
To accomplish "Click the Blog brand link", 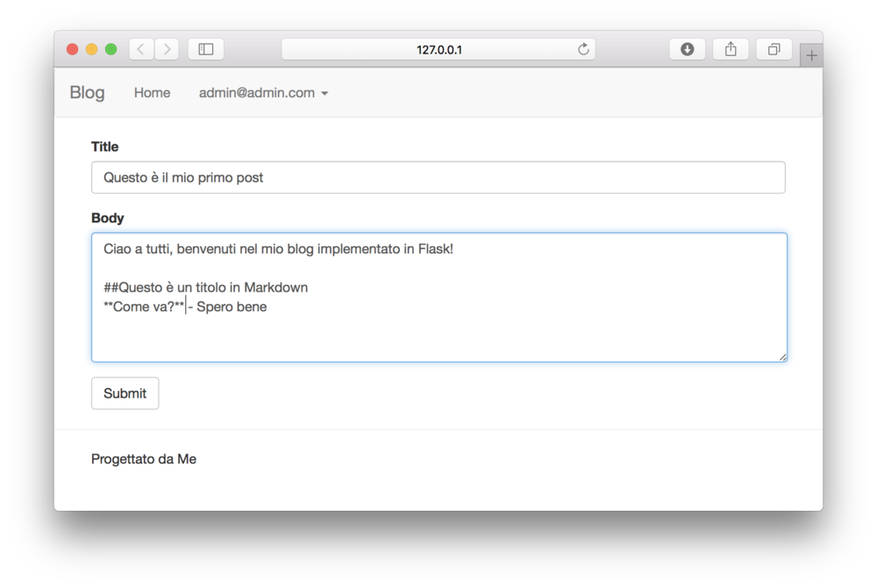I will click(87, 93).
